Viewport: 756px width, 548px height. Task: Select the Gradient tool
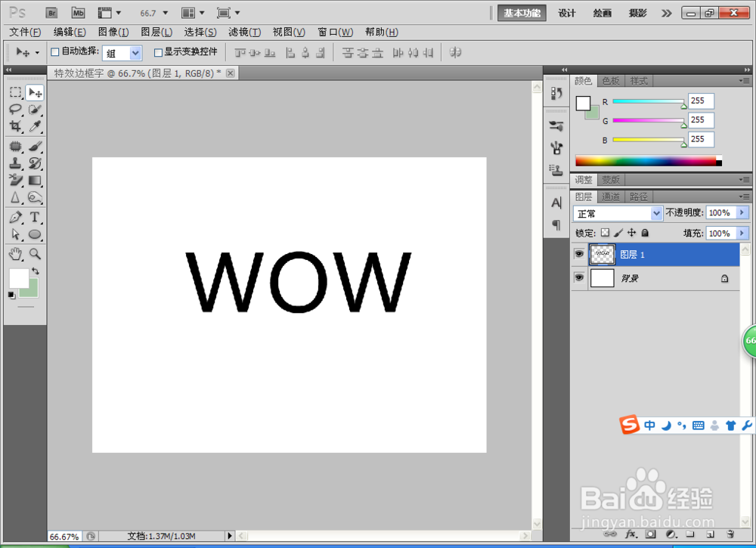tap(36, 180)
